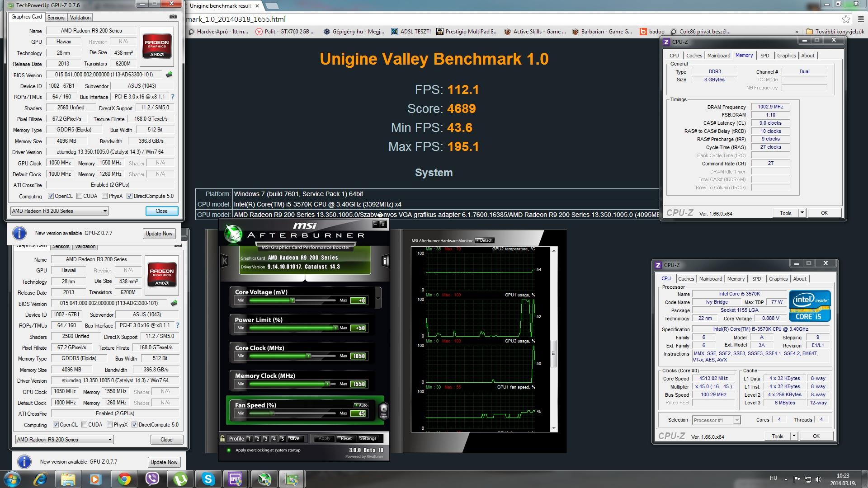Adjust the Memory Clock slider
868x488 pixels.
pyautogui.click(x=292, y=384)
